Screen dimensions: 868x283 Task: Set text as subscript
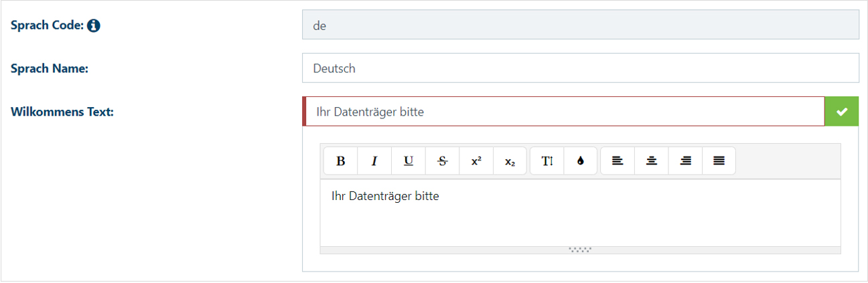(510, 161)
